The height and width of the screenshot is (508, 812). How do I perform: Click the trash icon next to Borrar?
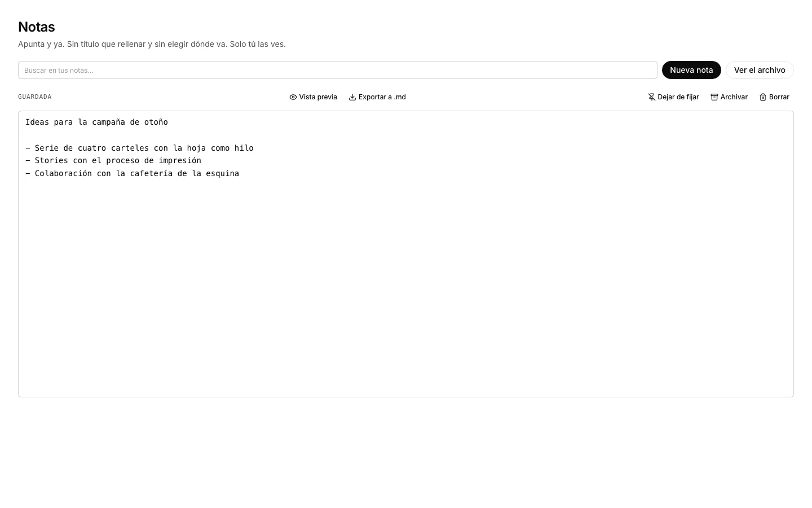point(763,97)
